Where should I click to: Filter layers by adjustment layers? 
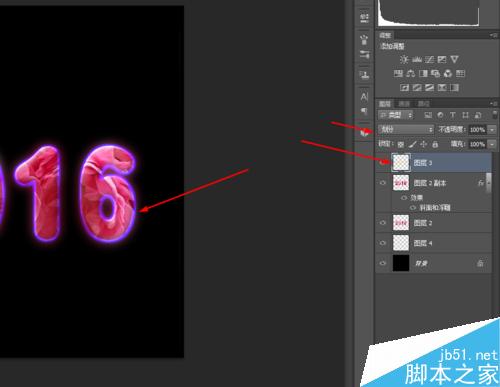point(440,115)
